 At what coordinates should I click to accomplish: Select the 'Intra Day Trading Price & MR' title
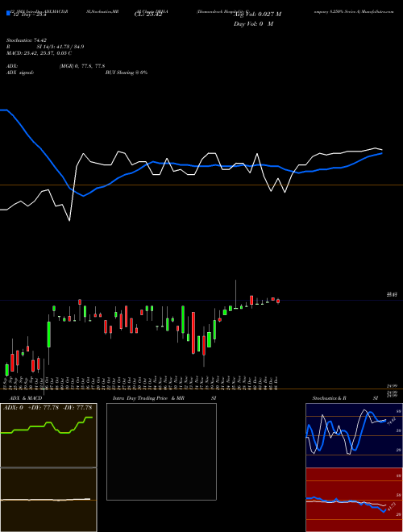tap(148, 398)
